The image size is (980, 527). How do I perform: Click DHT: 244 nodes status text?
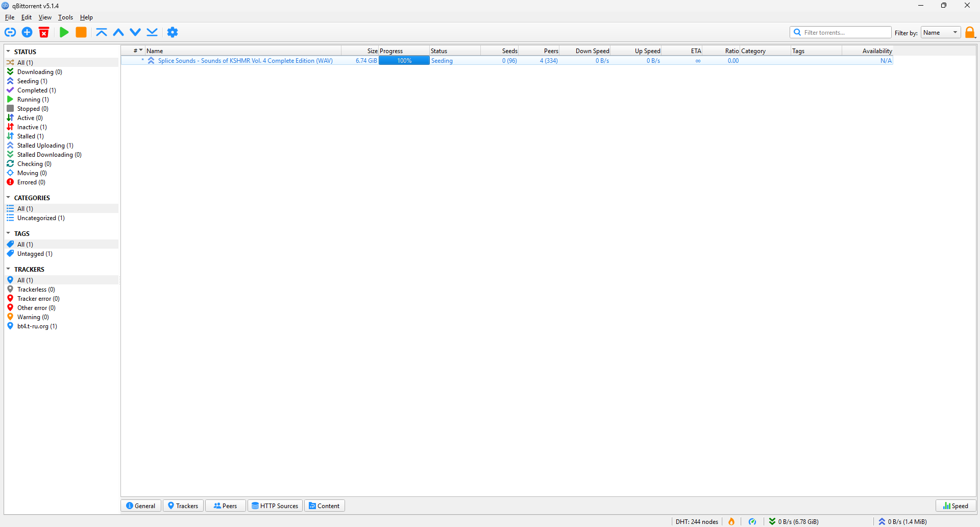tap(697, 521)
